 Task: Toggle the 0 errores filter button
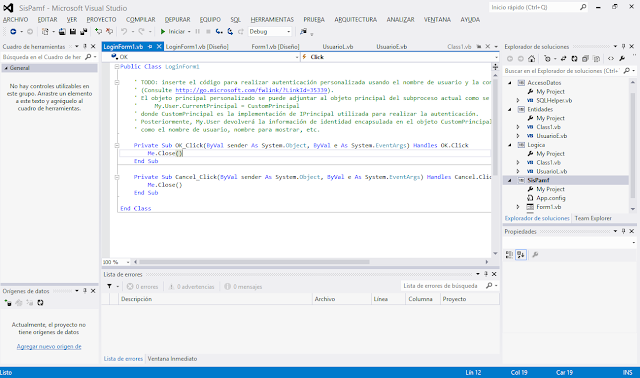(142, 287)
